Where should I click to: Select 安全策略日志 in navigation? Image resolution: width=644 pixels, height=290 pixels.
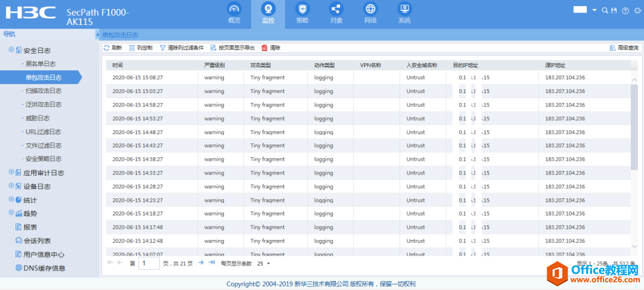tap(44, 159)
